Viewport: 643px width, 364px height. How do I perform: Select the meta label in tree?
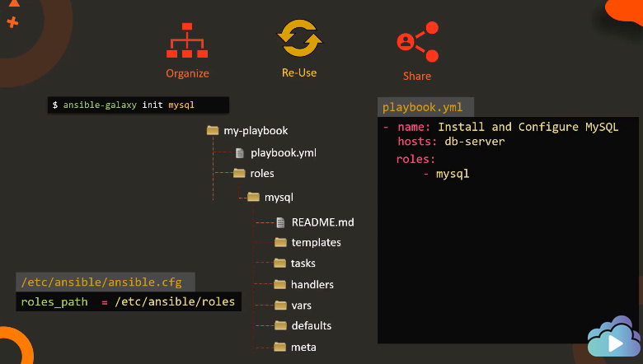pos(303,348)
